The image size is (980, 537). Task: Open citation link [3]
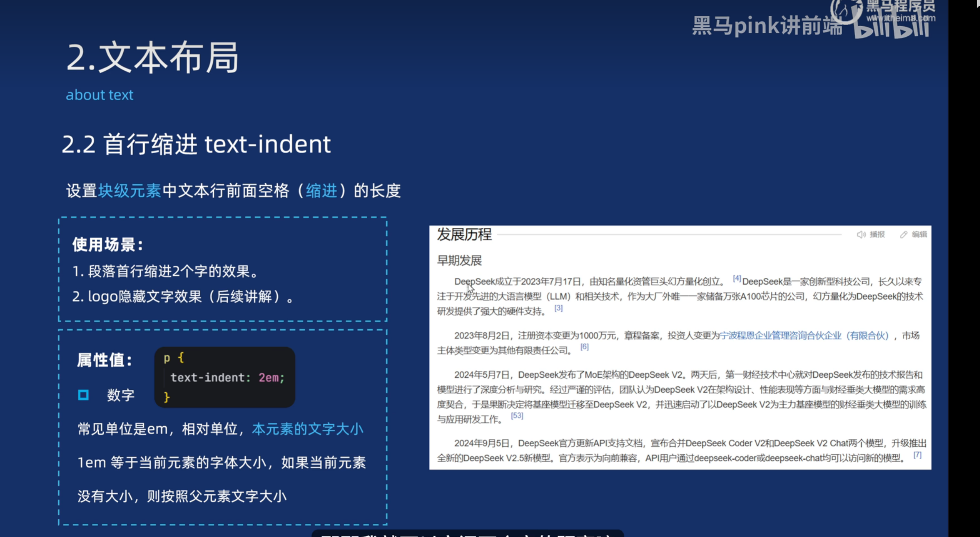pyautogui.click(x=559, y=308)
